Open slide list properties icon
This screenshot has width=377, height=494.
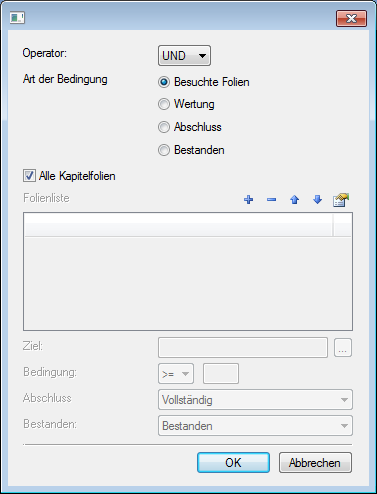[341, 200]
